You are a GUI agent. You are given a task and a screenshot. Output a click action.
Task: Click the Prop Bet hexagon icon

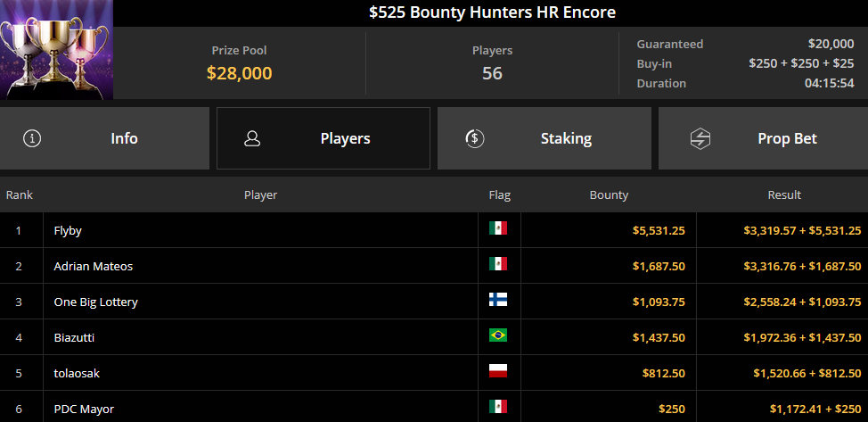tap(700, 138)
